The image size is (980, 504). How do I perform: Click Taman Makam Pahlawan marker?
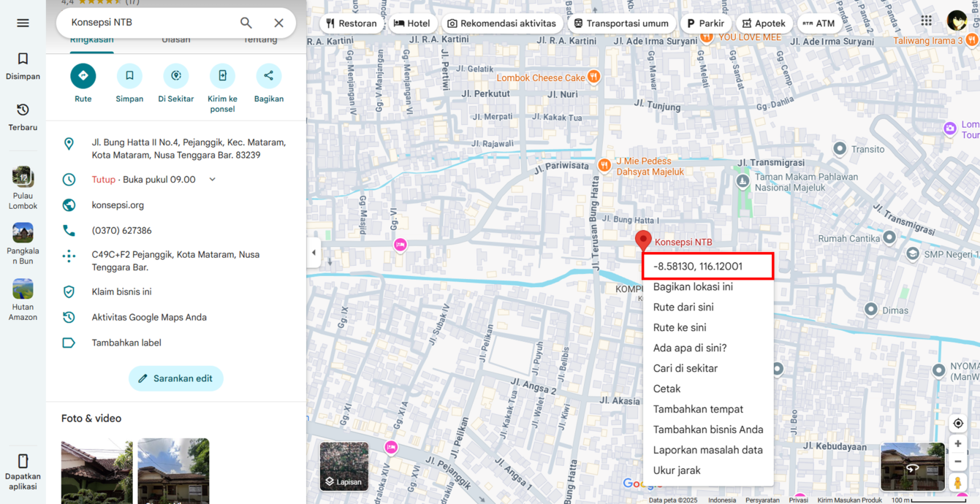coord(742,181)
